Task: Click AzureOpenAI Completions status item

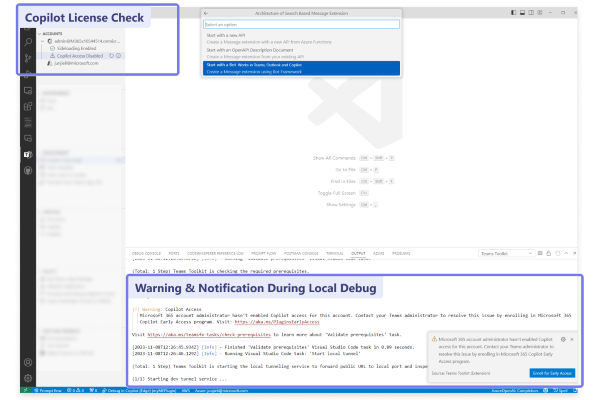Action: coord(515,390)
